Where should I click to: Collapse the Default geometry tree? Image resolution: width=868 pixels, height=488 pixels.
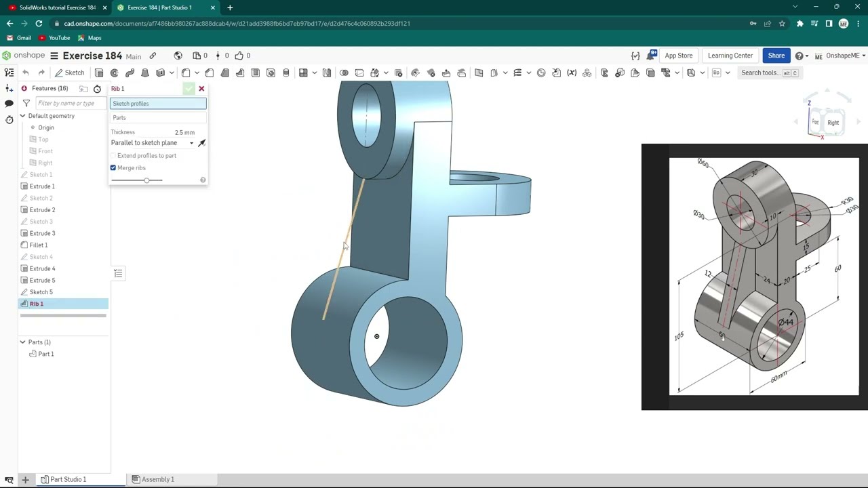[x=22, y=116]
